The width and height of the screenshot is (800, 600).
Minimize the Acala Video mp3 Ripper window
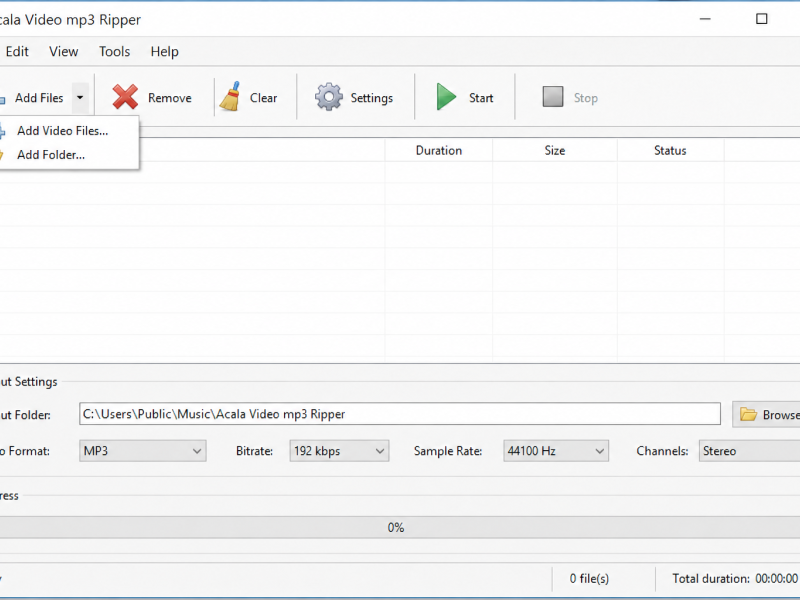[x=705, y=19]
